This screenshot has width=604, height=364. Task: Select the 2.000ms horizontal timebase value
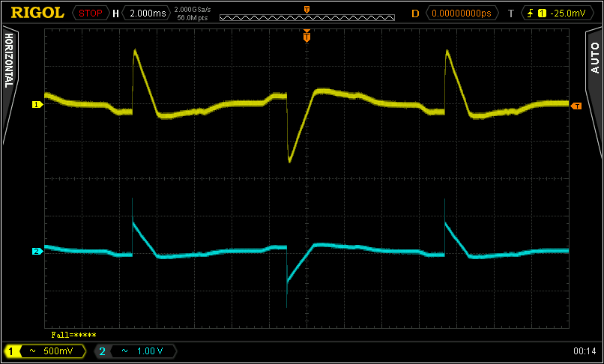coord(145,13)
